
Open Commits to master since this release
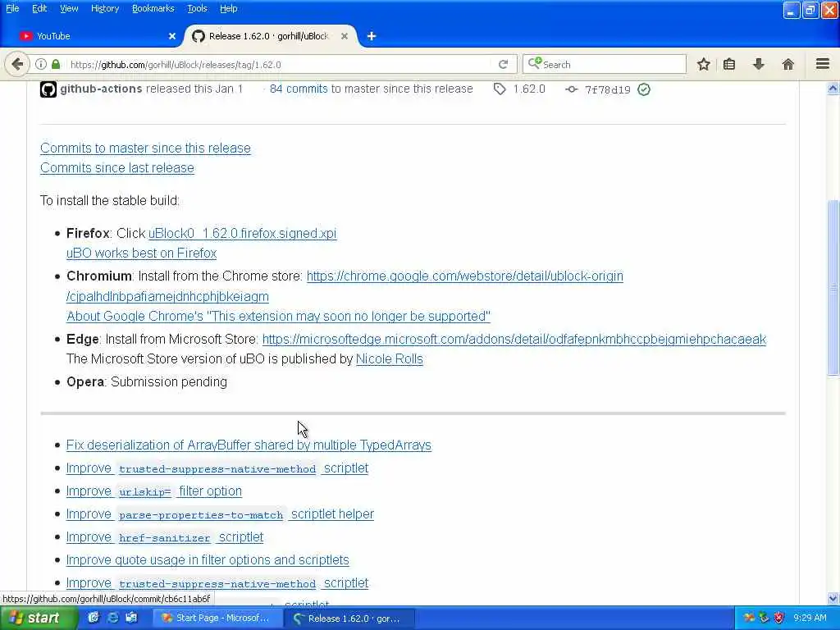point(145,148)
